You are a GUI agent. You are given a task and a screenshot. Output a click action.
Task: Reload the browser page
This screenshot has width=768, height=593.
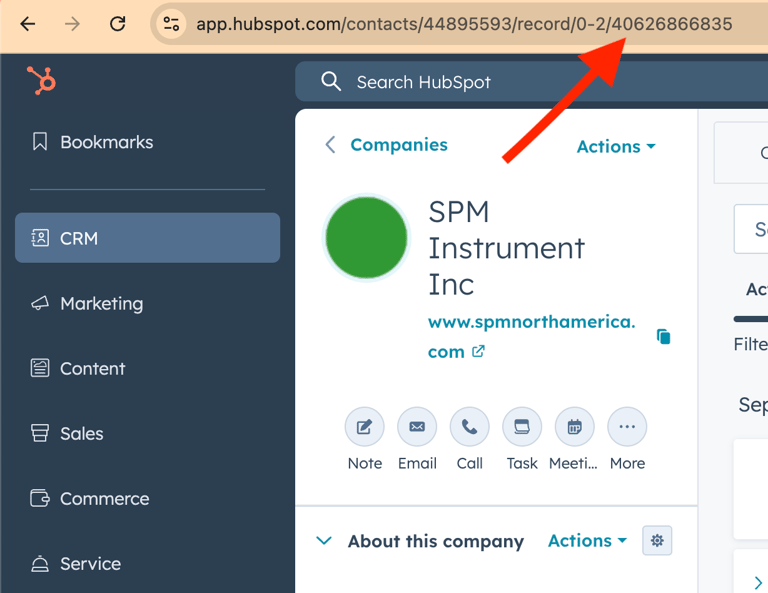118,24
